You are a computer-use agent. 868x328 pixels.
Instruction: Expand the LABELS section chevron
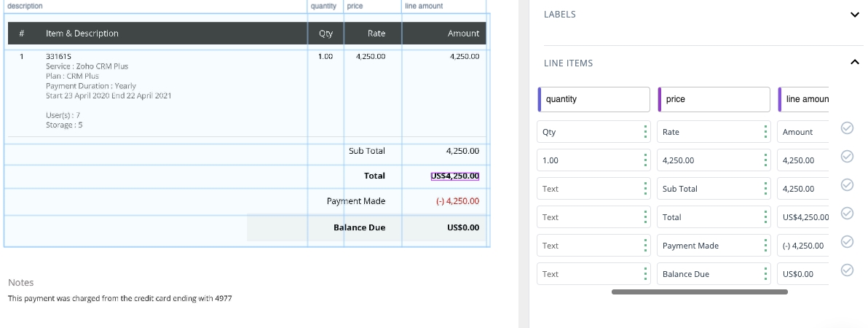click(855, 15)
